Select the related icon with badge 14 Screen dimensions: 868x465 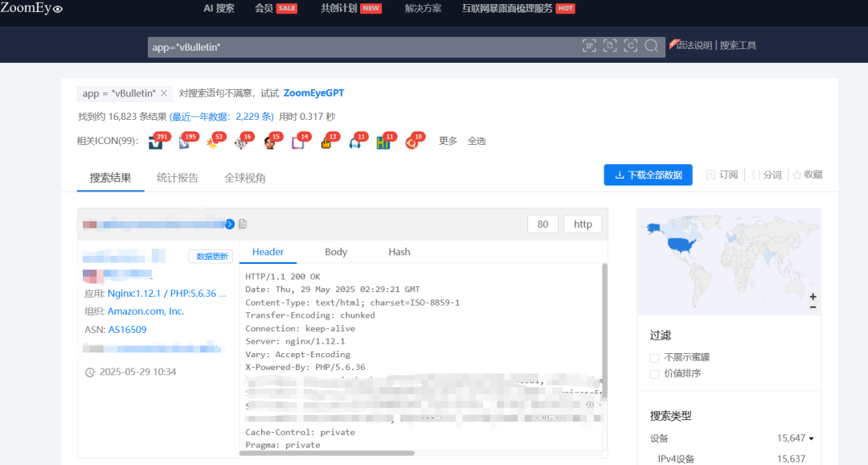click(x=298, y=142)
